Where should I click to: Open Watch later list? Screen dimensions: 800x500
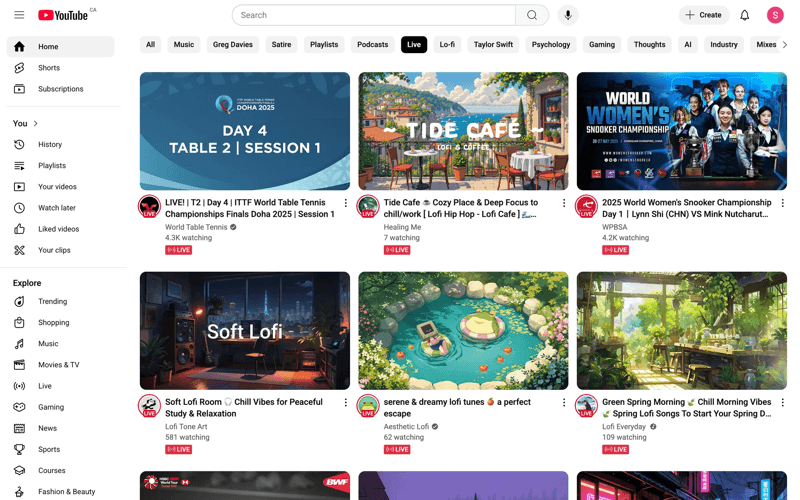pos(61,208)
